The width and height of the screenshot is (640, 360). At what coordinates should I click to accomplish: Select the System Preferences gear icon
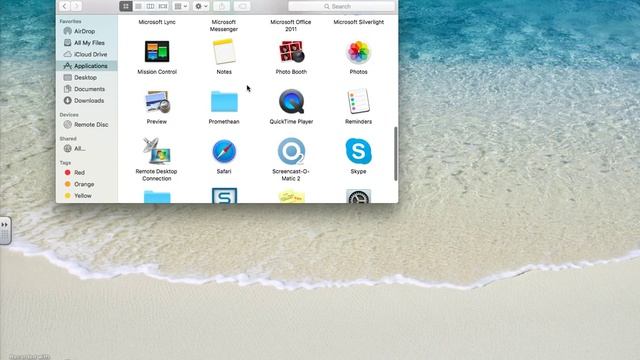pyautogui.click(x=358, y=196)
